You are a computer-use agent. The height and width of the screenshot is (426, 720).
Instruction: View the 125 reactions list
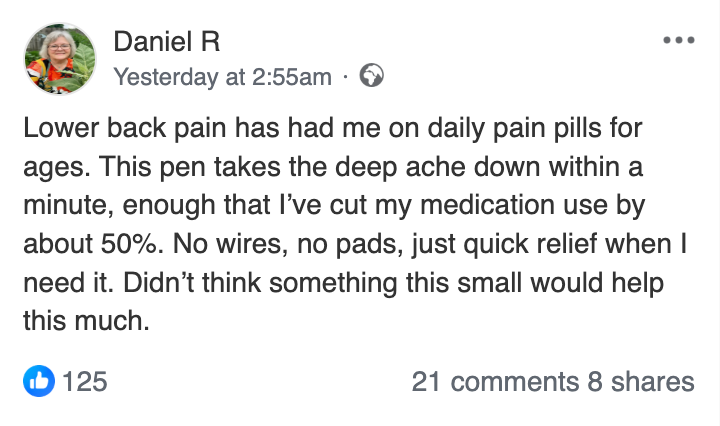(84, 381)
